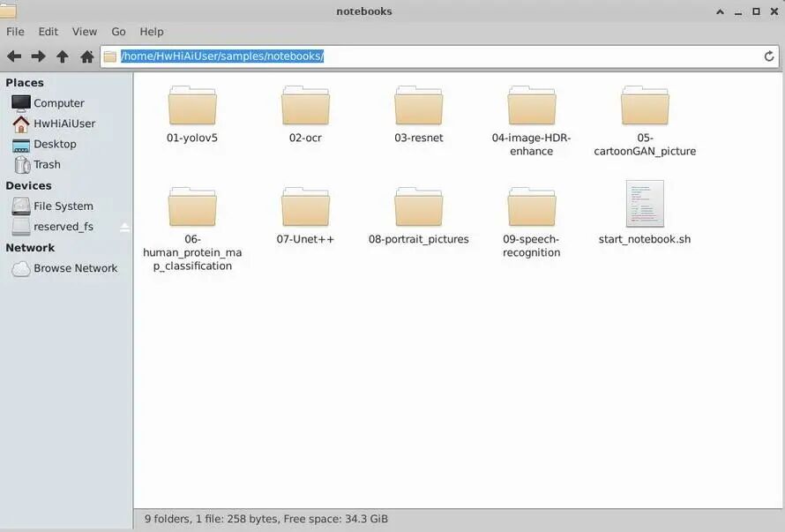785x532 pixels.
Task: Eject the reserved_fs device
Action: coord(124,228)
